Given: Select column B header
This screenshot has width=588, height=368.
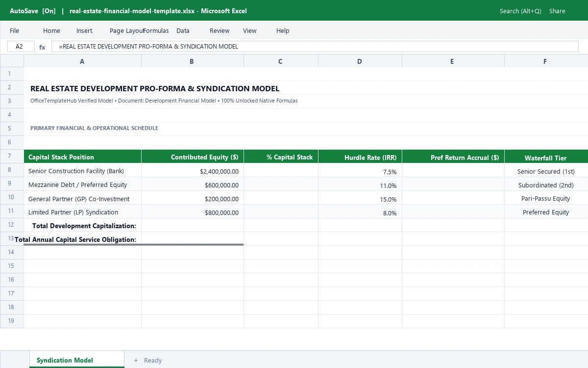Looking at the screenshot, I should [192, 61].
